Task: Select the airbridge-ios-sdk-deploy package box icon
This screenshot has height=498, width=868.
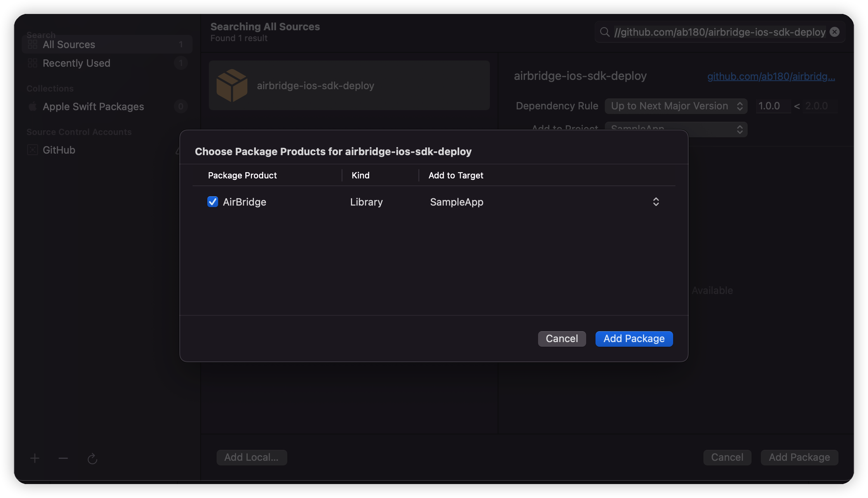Action: point(232,85)
